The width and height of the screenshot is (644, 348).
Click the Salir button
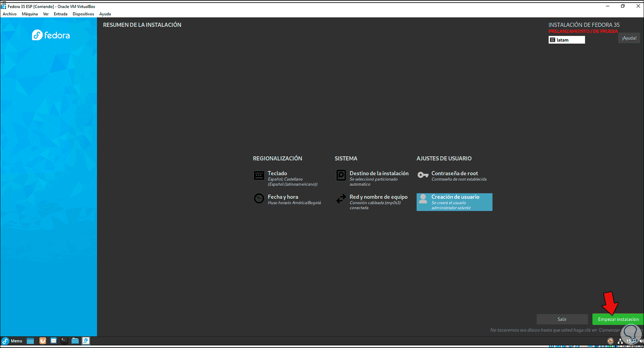pos(562,319)
